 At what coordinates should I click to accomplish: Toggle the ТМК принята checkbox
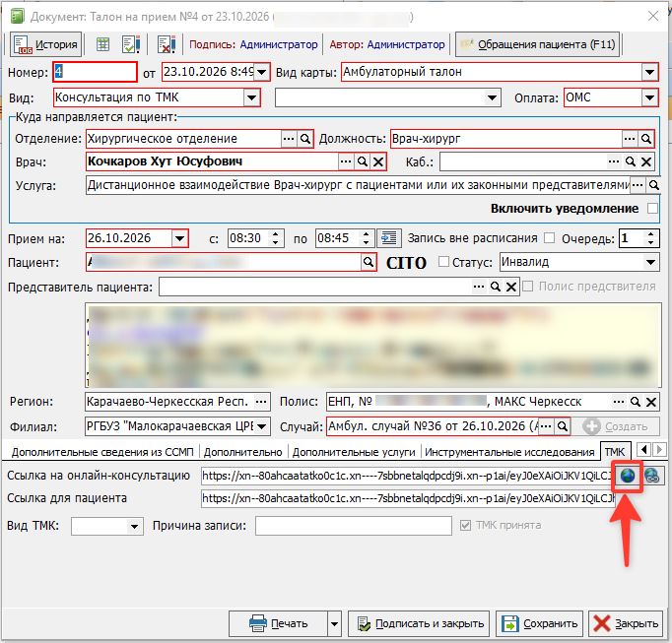click(x=465, y=525)
